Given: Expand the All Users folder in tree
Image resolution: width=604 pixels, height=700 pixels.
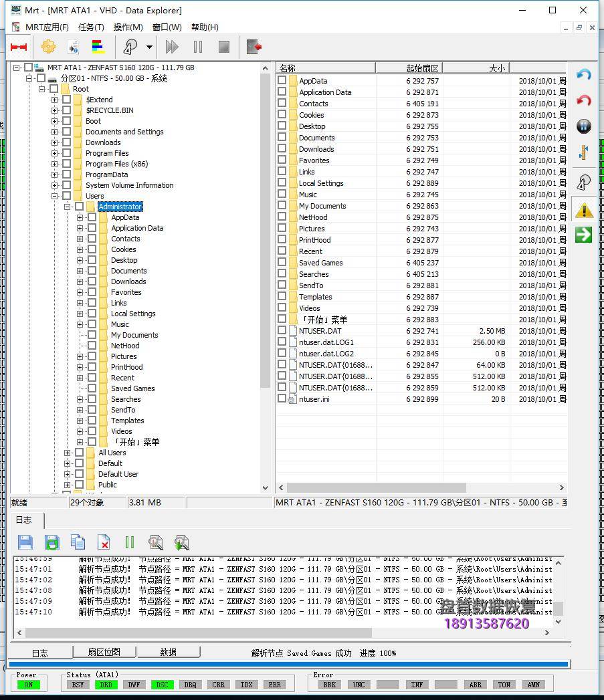Looking at the screenshot, I should tap(67, 453).
